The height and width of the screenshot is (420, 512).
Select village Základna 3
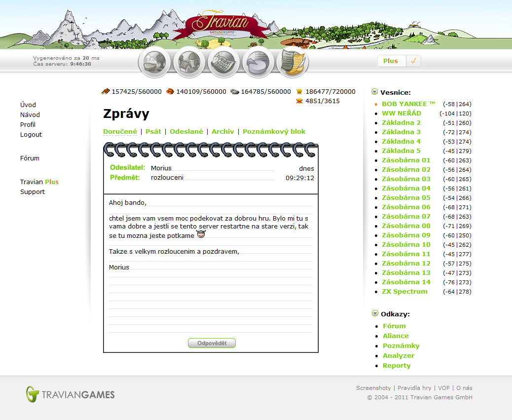pos(402,132)
